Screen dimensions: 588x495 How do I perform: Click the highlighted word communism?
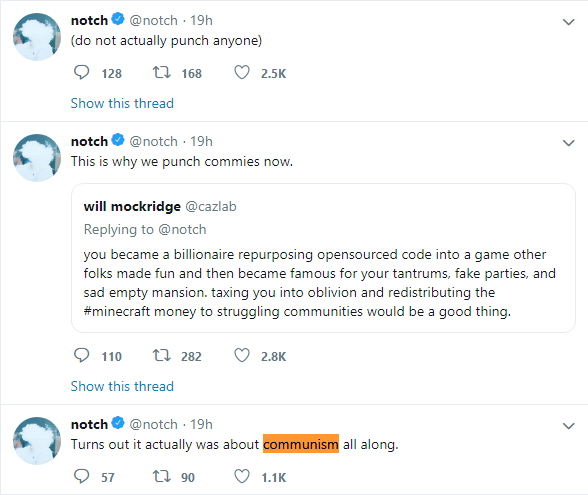(301, 444)
